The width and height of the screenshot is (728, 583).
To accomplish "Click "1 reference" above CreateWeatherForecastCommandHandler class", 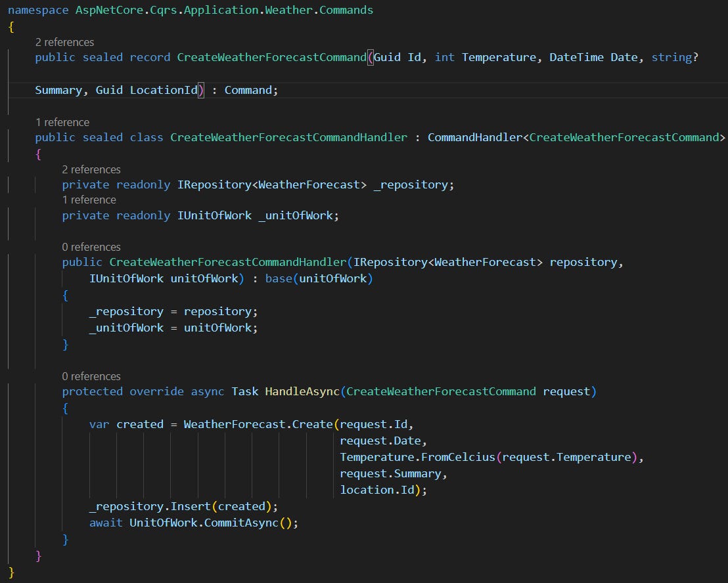I will 62,122.
